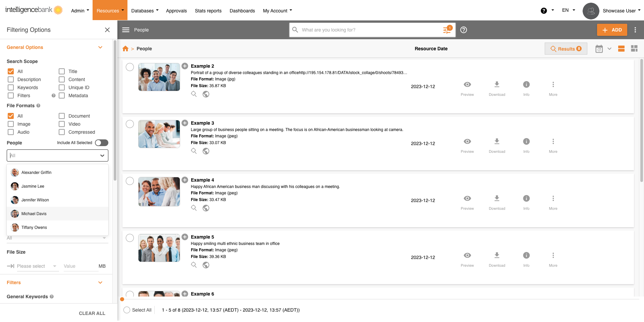Open the Example 5 thumbnail

(159, 248)
